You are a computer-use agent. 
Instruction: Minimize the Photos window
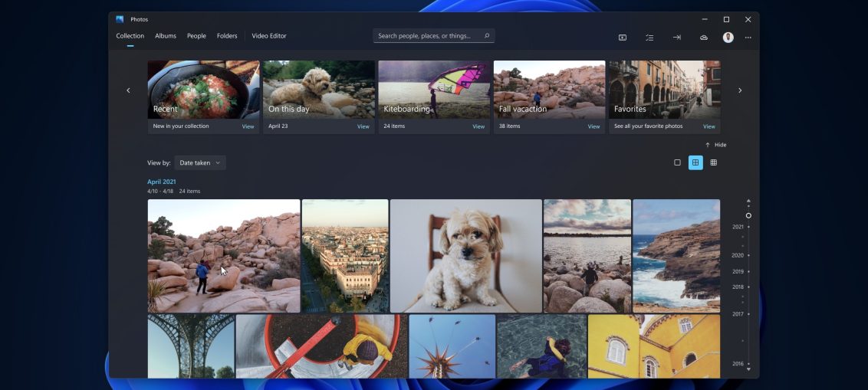[x=704, y=19]
